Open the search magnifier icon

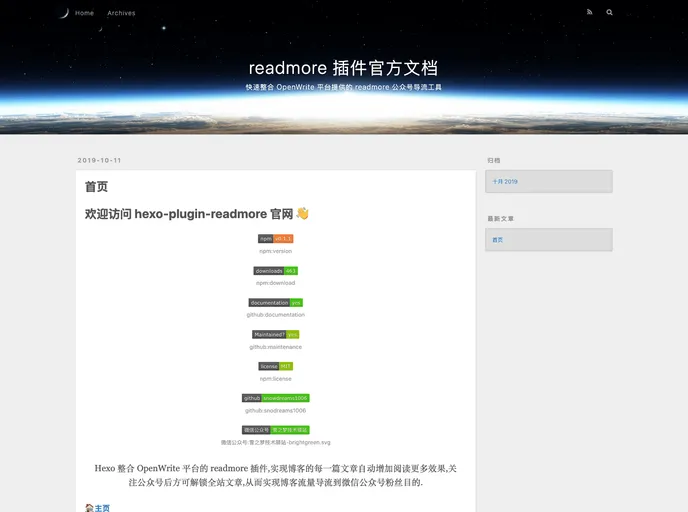609,12
